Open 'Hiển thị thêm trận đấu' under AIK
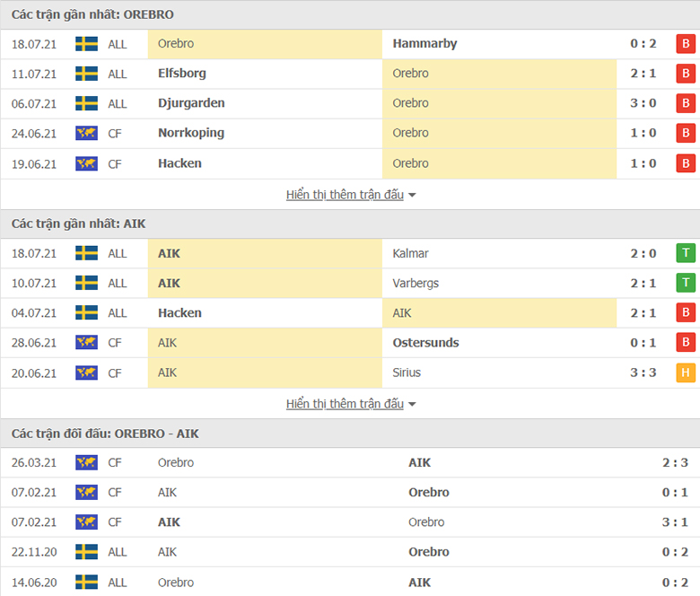Screen dimensions: 700x596 tap(345, 404)
